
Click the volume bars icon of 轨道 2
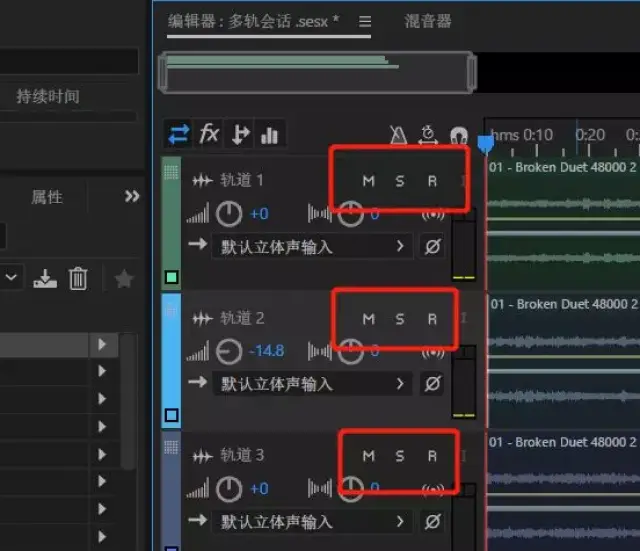coord(198,351)
